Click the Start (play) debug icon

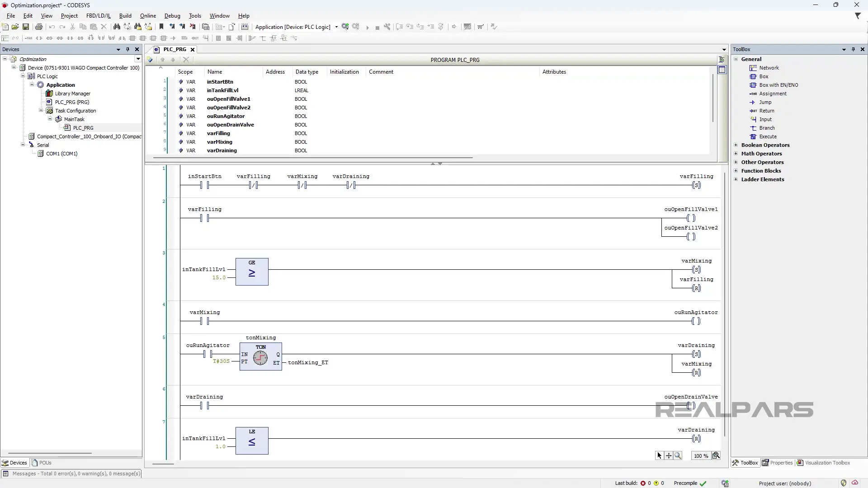pos(368,27)
